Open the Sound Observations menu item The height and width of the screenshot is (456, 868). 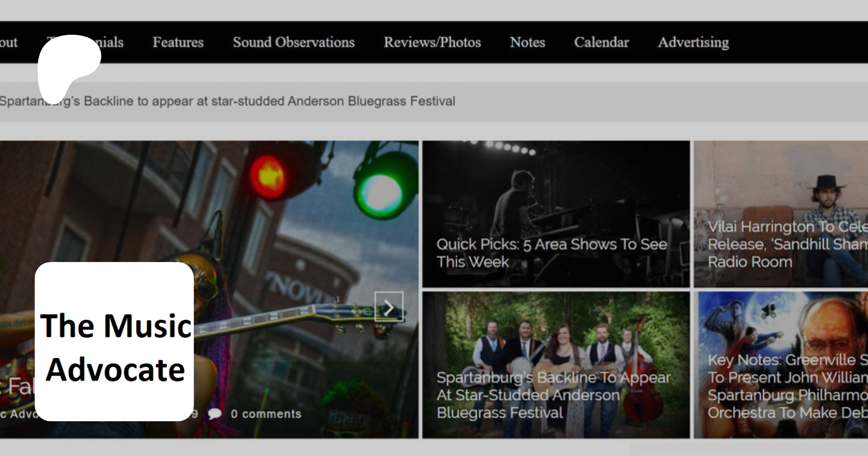(293, 42)
